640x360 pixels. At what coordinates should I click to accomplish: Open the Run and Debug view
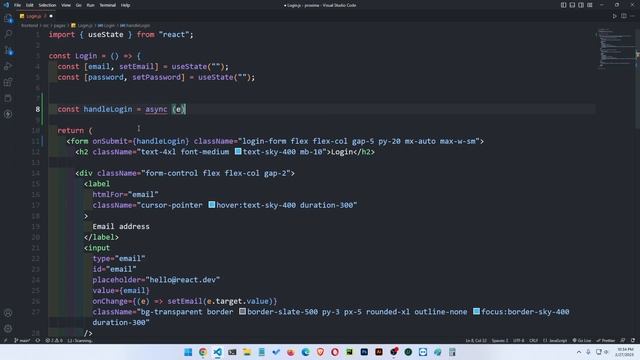[8, 66]
